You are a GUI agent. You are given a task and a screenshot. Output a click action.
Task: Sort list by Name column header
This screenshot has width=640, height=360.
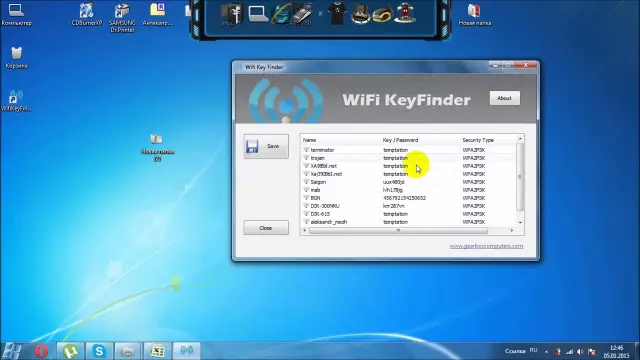(309, 140)
